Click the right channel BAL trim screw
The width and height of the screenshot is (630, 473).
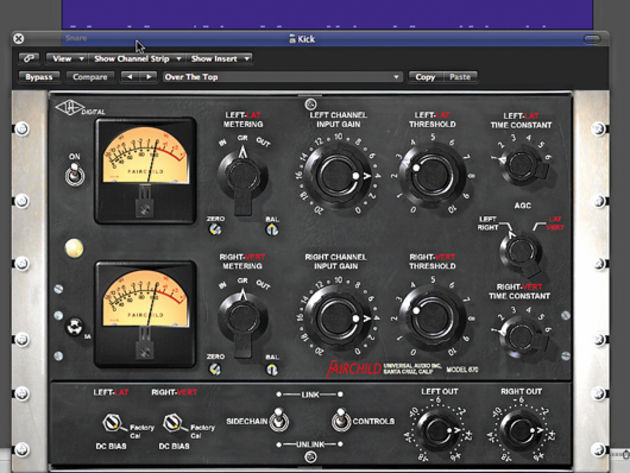pyautogui.click(x=272, y=369)
